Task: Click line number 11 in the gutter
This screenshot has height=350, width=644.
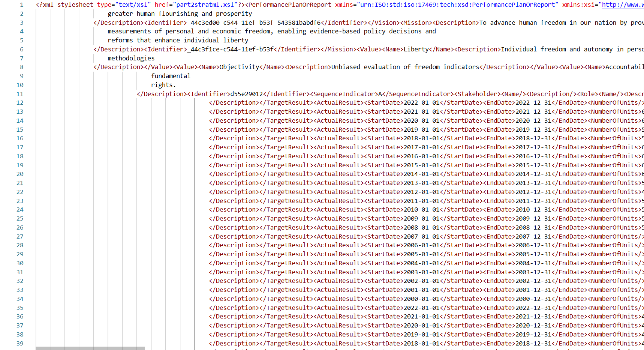Action: point(20,94)
